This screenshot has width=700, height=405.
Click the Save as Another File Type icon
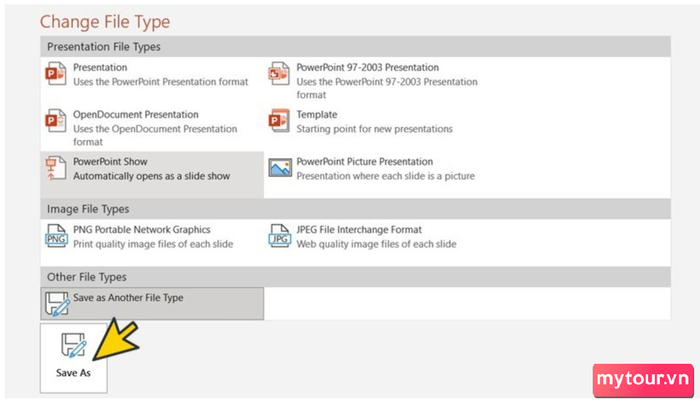57,304
